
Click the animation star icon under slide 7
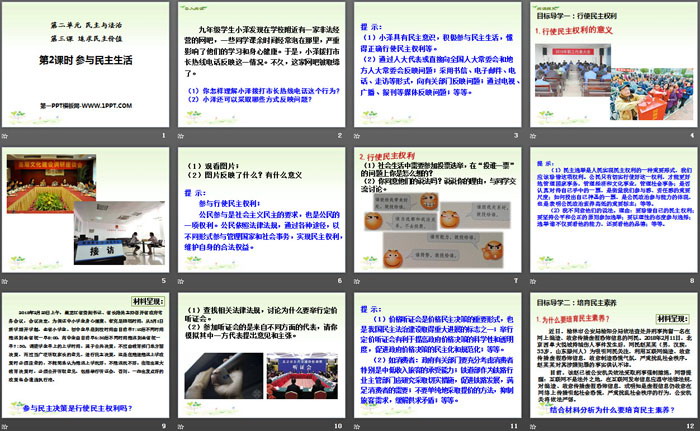tap(357, 281)
